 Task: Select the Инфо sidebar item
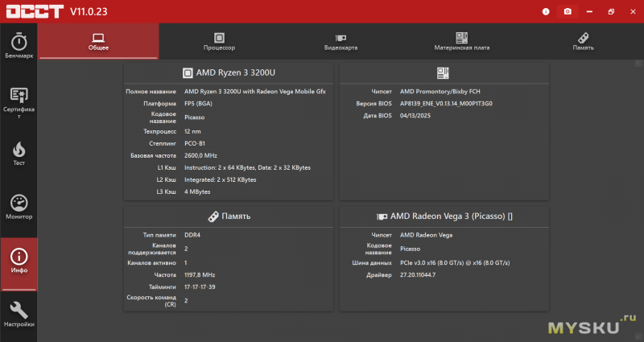[x=19, y=264]
